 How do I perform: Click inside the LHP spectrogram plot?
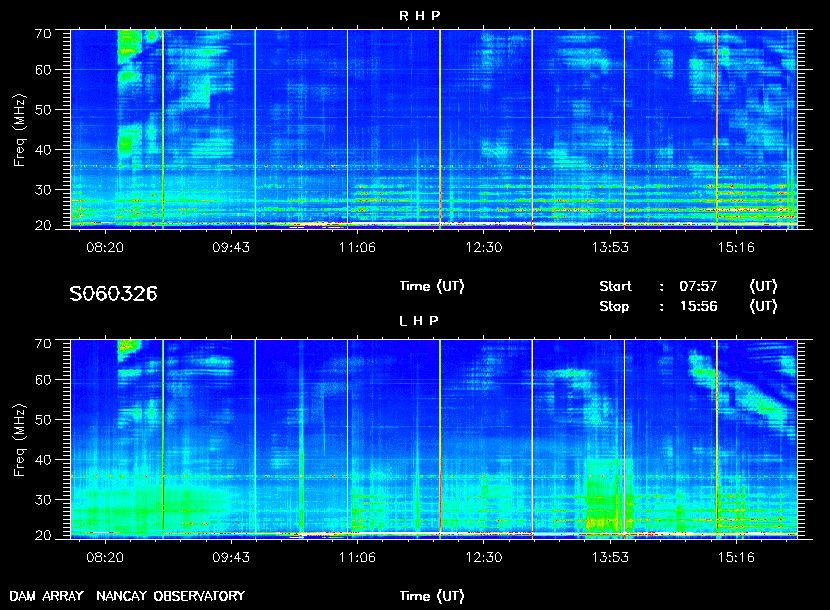click(434, 439)
